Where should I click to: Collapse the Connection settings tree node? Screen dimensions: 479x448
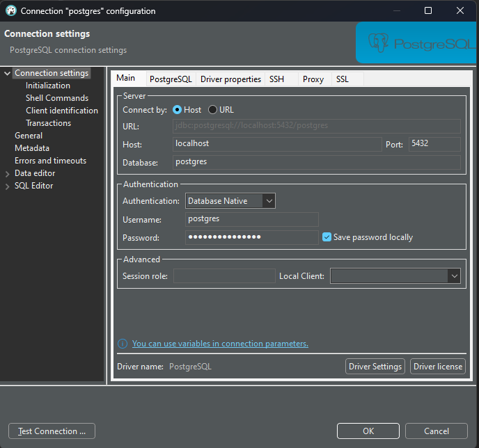(x=8, y=73)
